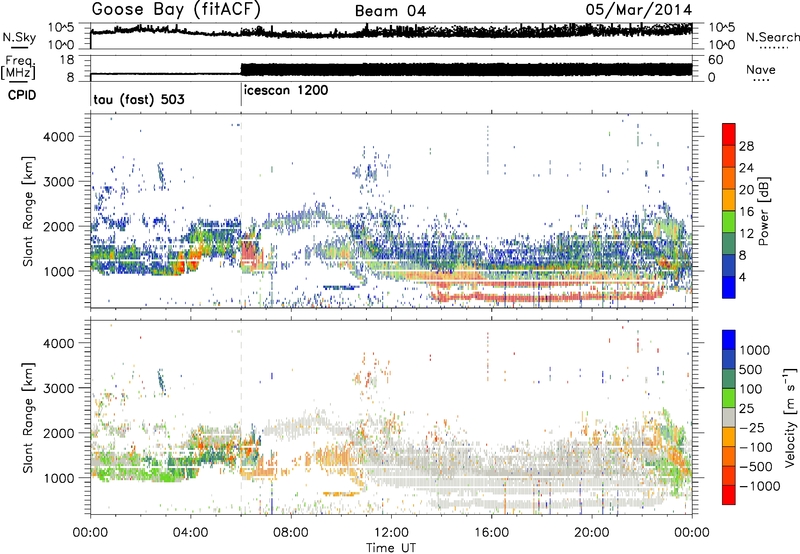
Task: Click the 'Power [dB]' color bar label
Action: [x=763, y=211]
